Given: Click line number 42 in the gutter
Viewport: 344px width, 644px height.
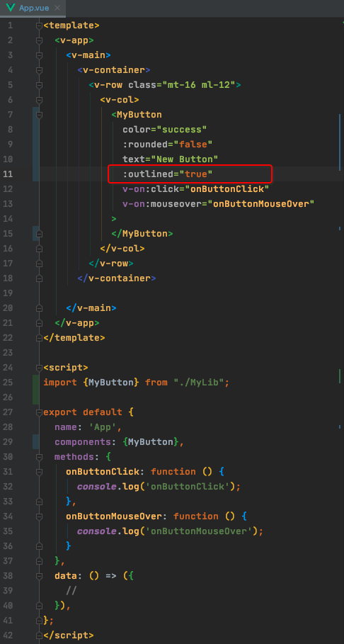Looking at the screenshot, I should click(x=8, y=635).
